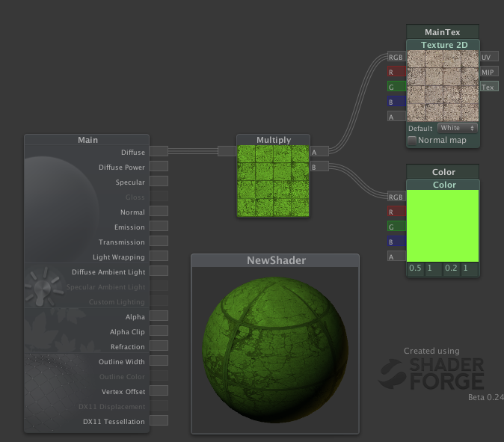The image size is (504, 442).
Task: Select the blue B output on the Color node
Action: point(396,242)
